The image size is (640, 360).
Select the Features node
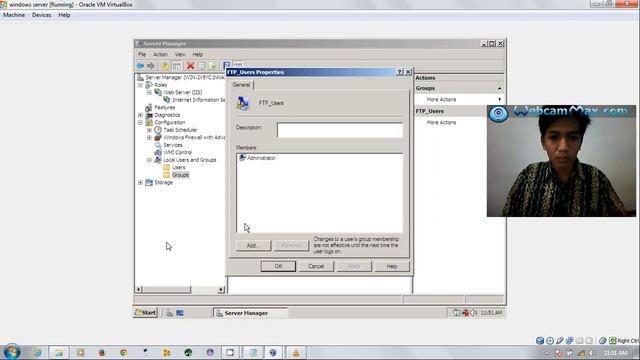(x=164, y=107)
